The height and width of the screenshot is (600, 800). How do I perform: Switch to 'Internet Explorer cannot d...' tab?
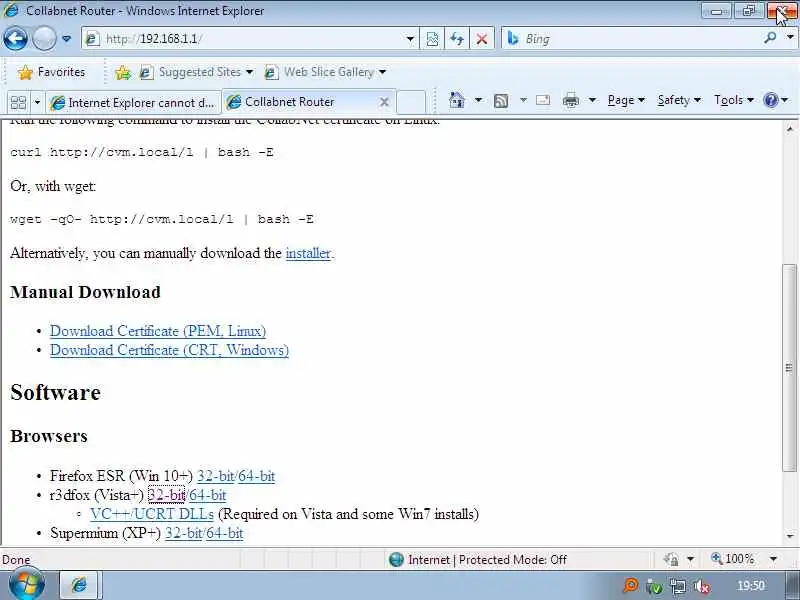click(133, 103)
